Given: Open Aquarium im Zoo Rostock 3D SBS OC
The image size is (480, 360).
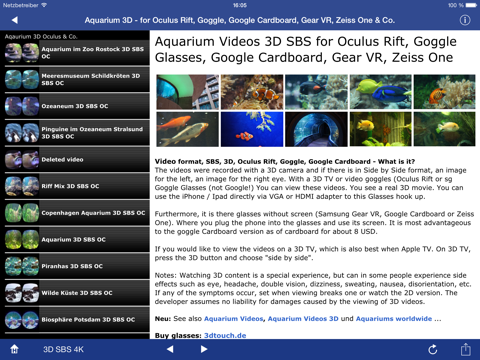Looking at the screenshot, I should (x=77, y=53).
